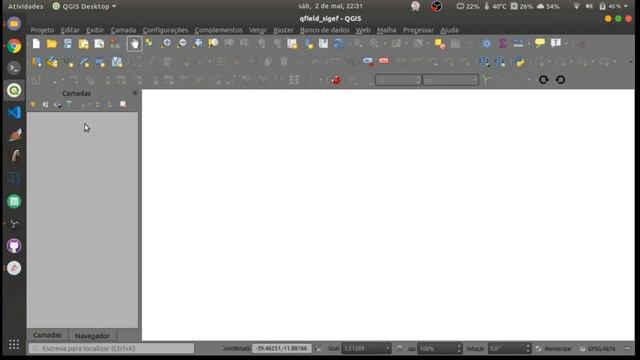Open the scale dropdown in status bar
Screen dimensions: 640x360
(x=387, y=349)
